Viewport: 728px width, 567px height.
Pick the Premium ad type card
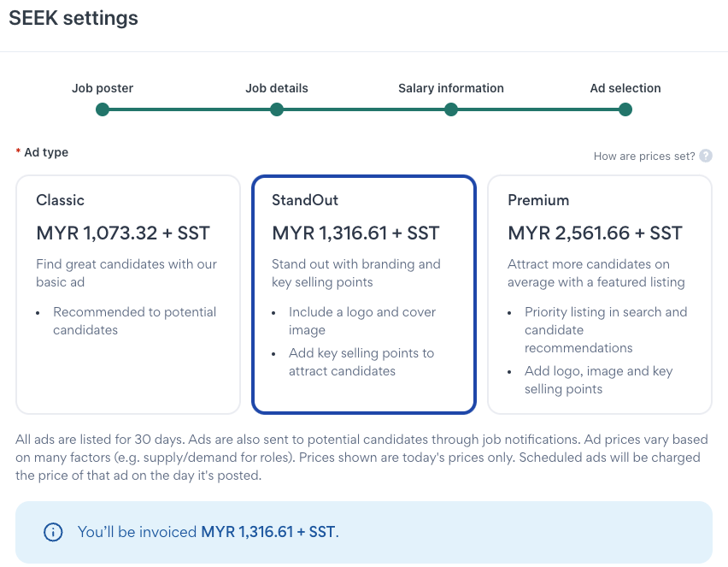click(599, 294)
